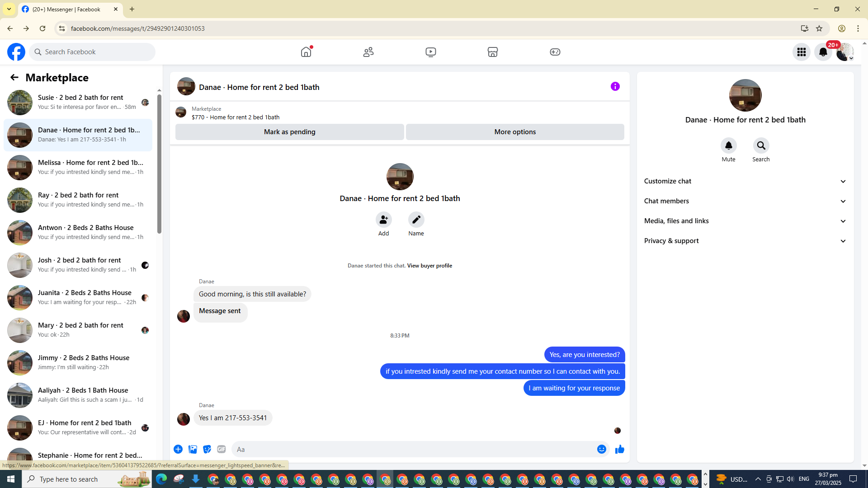Search in conversation magnifier icon
This screenshot has width=868, height=488.
[761, 145]
